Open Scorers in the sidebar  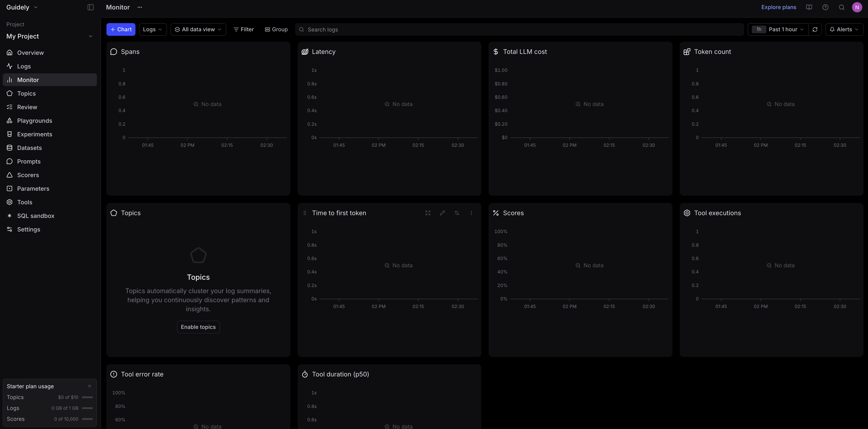(50, 175)
